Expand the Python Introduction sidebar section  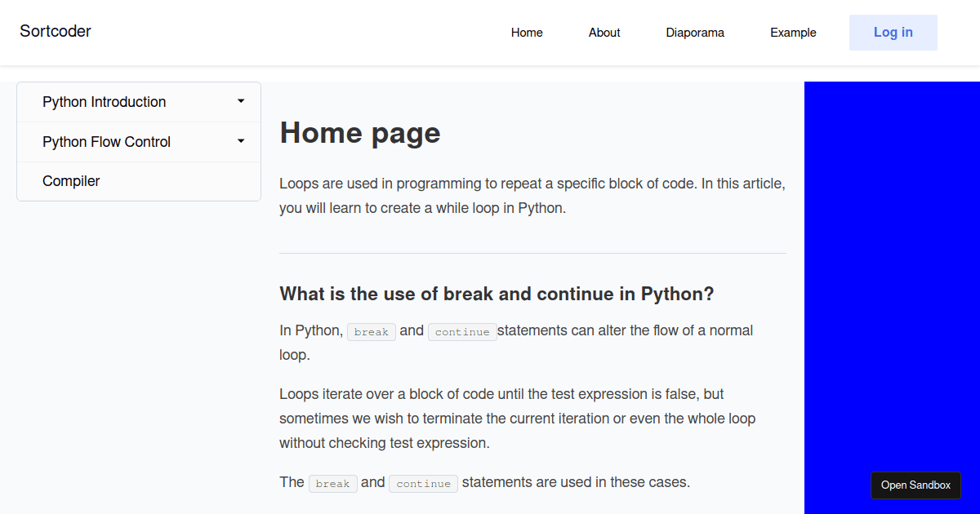tap(104, 101)
